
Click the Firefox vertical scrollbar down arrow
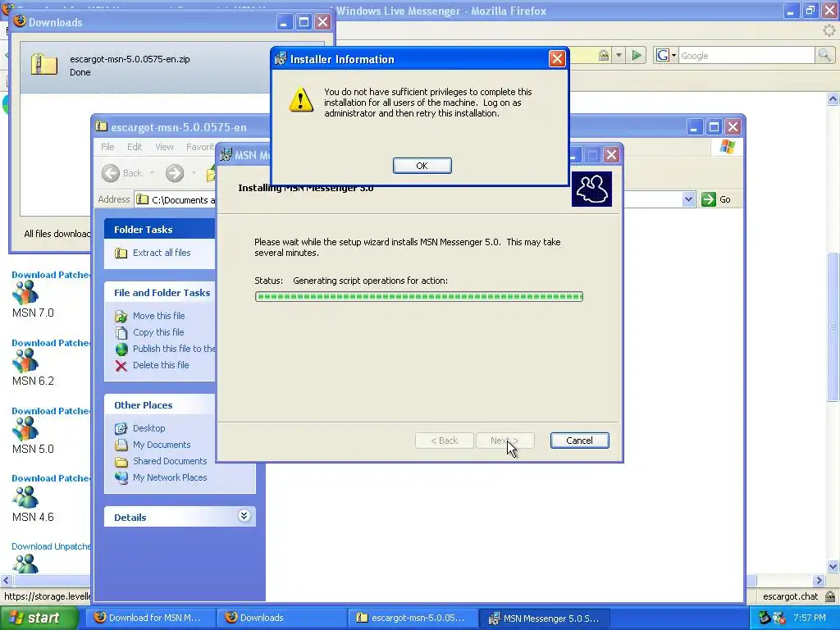tap(833, 566)
